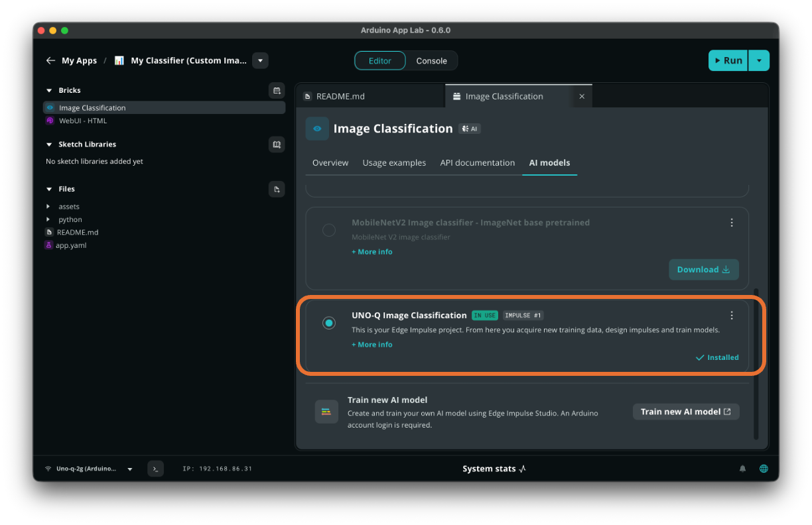
Task: Click the Installed status label
Action: [x=717, y=357]
